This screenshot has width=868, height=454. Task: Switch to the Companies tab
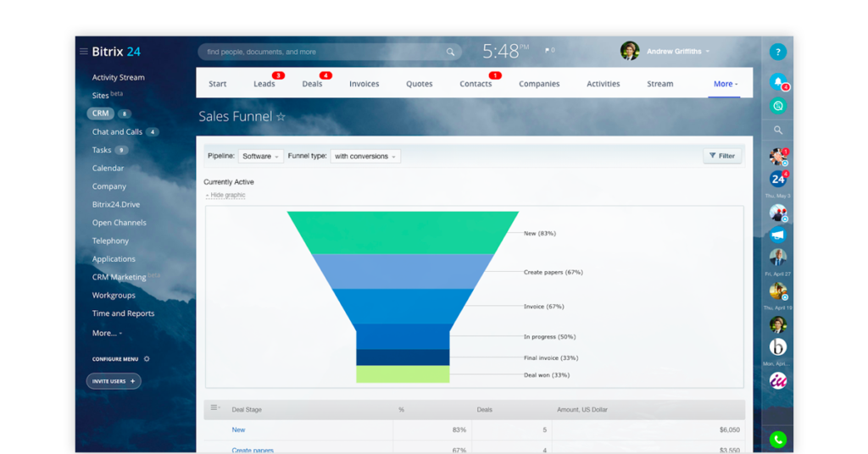pos(539,84)
